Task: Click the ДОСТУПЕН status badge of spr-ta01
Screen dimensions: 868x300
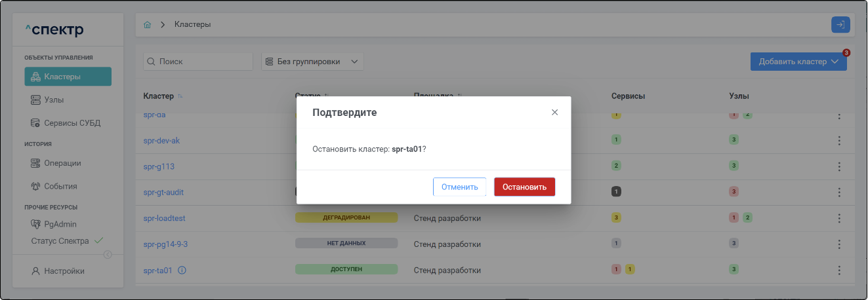Action: pyautogui.click(x=346, y=269)
